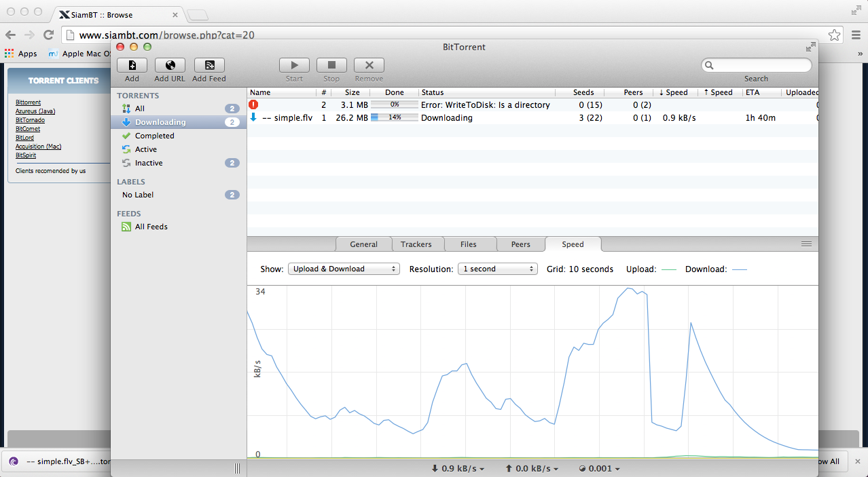The width and height of the screenshot is (868, 477).
Task: Switch to the Speed tab
Action: pyautogui.click(x=573, y=244)
